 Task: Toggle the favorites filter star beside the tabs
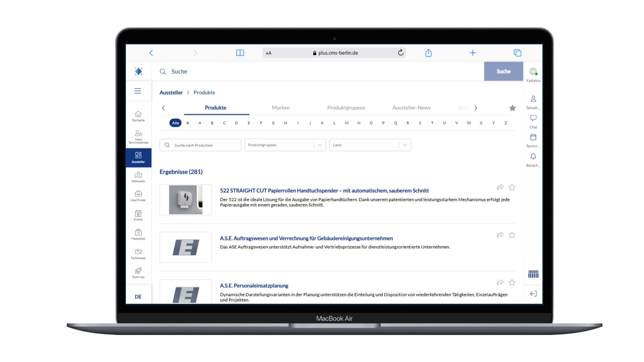coord(512,108)
